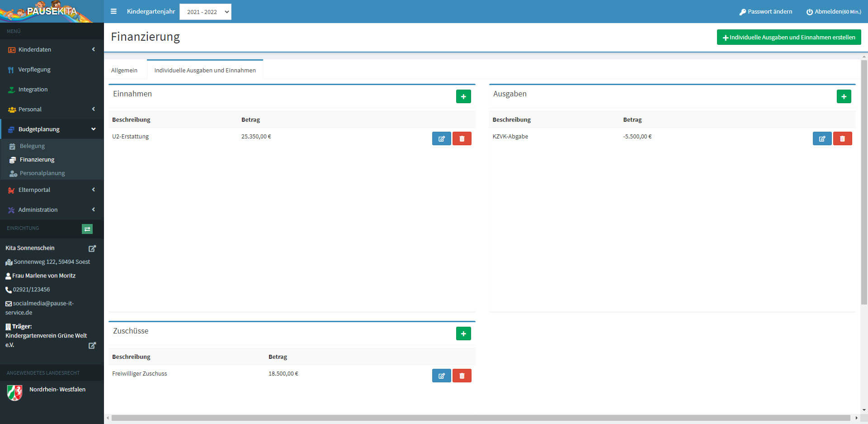868x424 pixels.
Task: Open the Kindergartenjahr 2021 - 2022 dropdown
Action: click(205, 12)
